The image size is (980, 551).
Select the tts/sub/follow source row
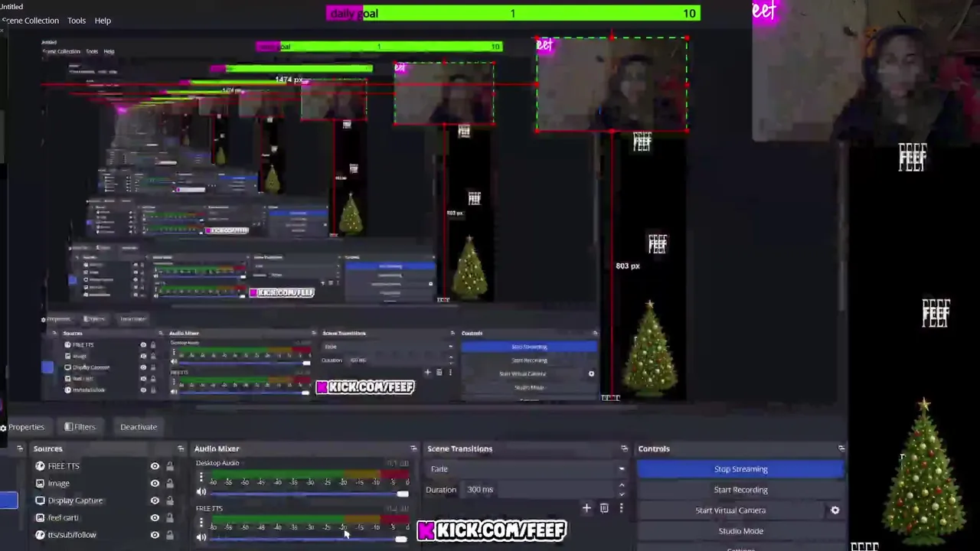(104, 535)
